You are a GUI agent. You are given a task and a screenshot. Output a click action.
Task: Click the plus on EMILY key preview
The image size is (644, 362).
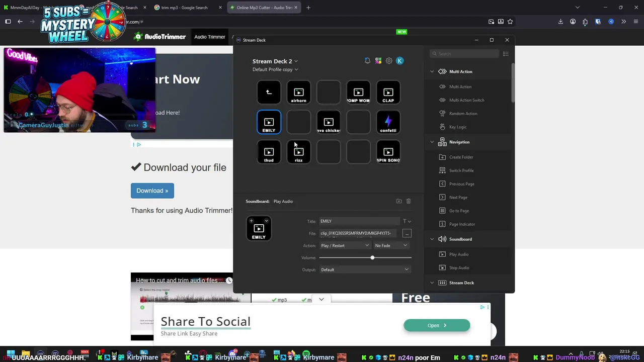coord(251,221)
